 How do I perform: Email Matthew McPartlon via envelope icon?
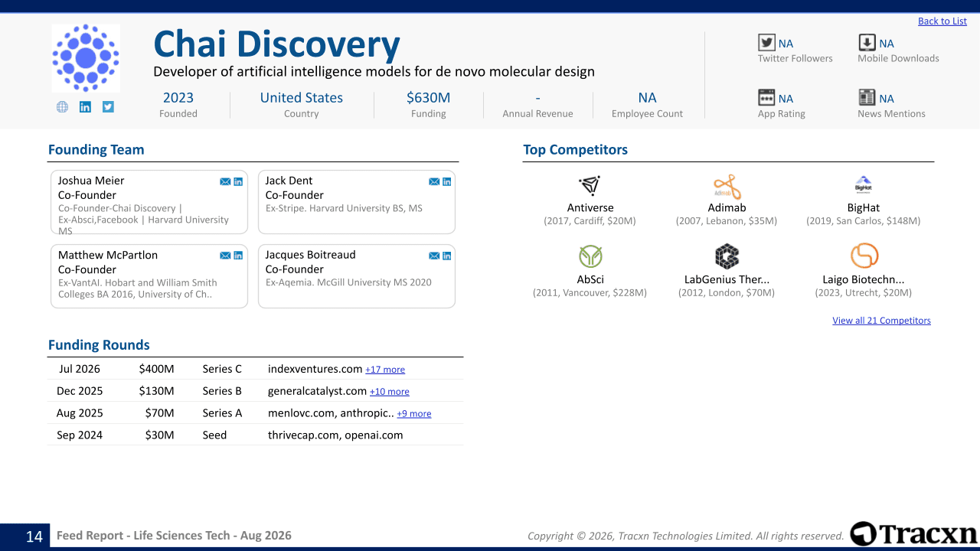225,256
